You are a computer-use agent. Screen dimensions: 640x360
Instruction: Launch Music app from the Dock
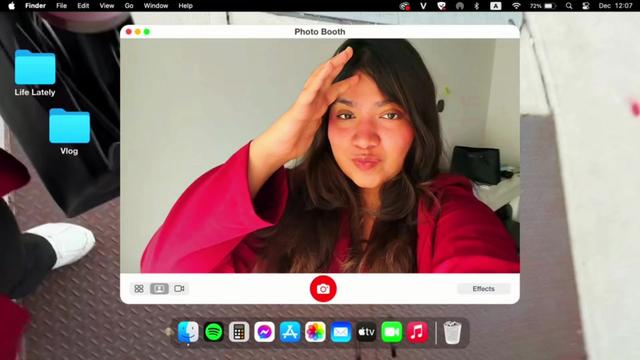tap(417, 332)
